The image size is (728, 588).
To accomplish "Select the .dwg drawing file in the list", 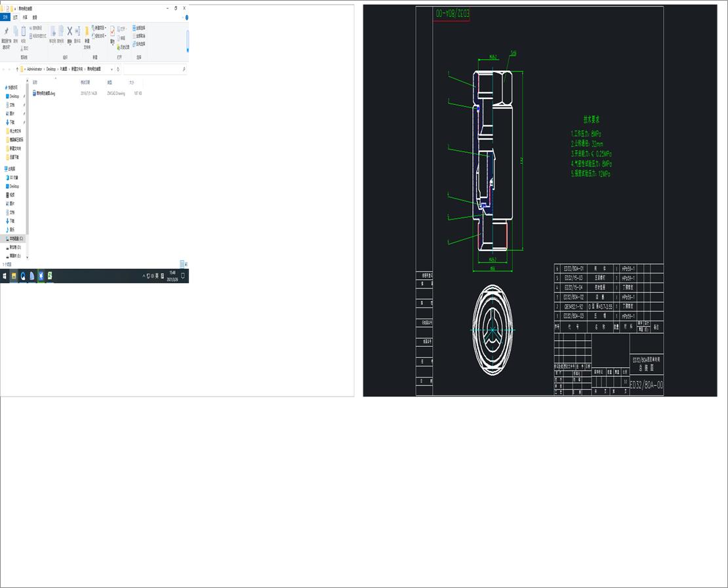I will [45, 93].
